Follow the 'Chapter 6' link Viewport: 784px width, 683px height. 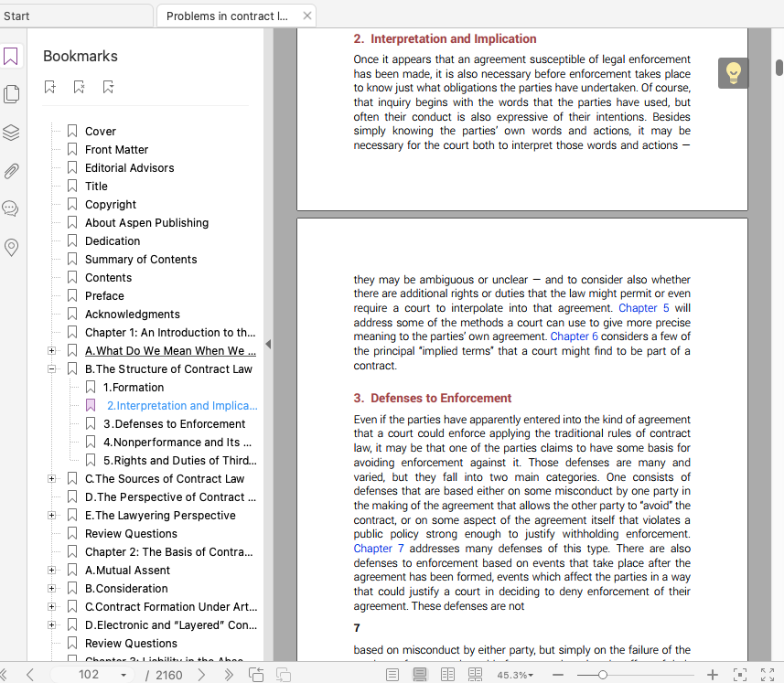[x=574, y=336]
